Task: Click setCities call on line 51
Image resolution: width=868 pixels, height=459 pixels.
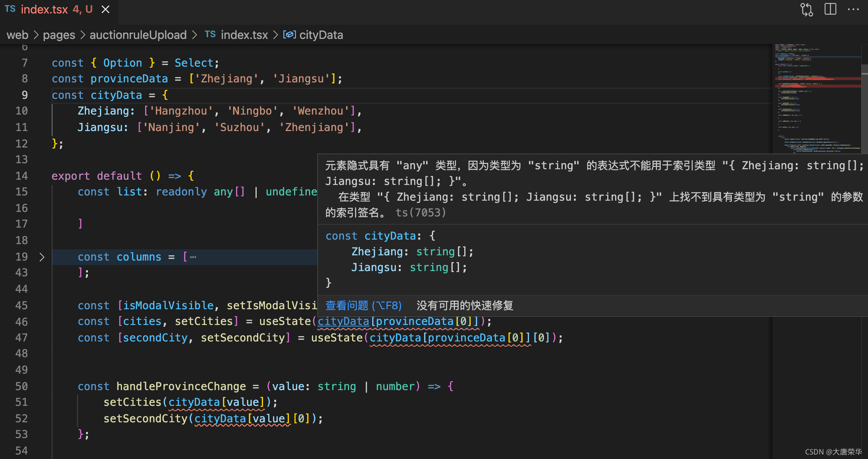Action: click(132, 402)
